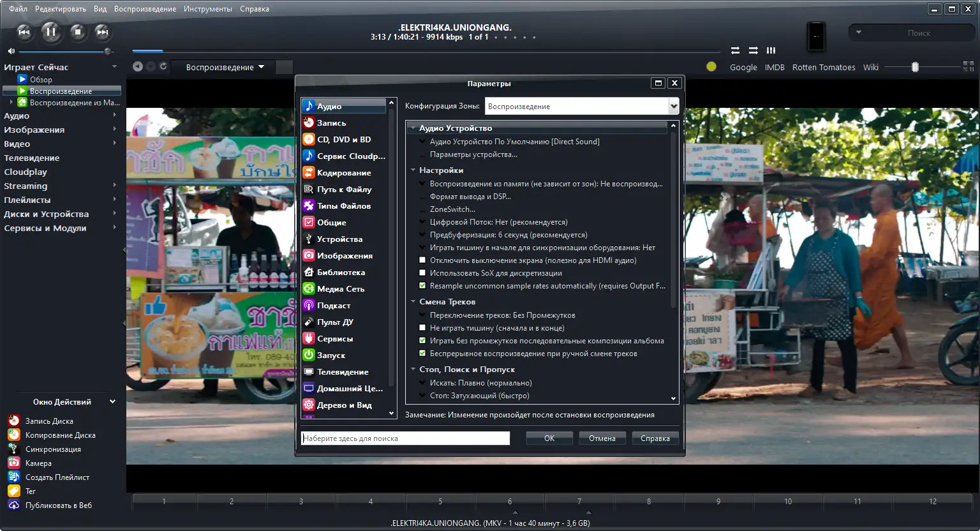Viewport: 980px width, 531px height.
Task: Uncheck Беспрерывное воспроизведение при ручной смене
Action: 422,354
